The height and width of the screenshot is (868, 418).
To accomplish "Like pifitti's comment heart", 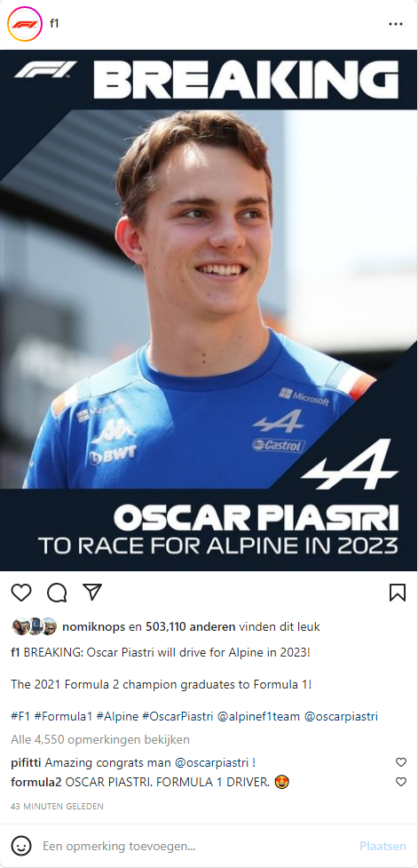I will pos(401,762).
